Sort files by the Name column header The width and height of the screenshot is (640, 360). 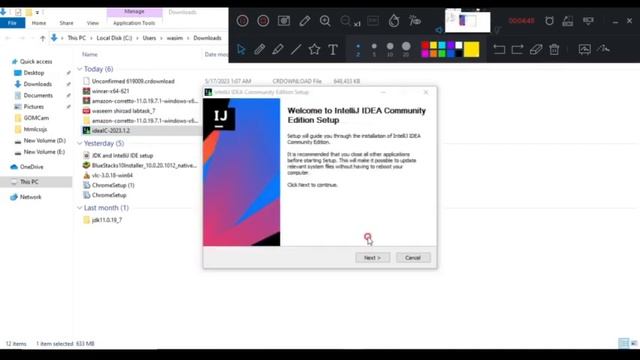coord(90,54)
